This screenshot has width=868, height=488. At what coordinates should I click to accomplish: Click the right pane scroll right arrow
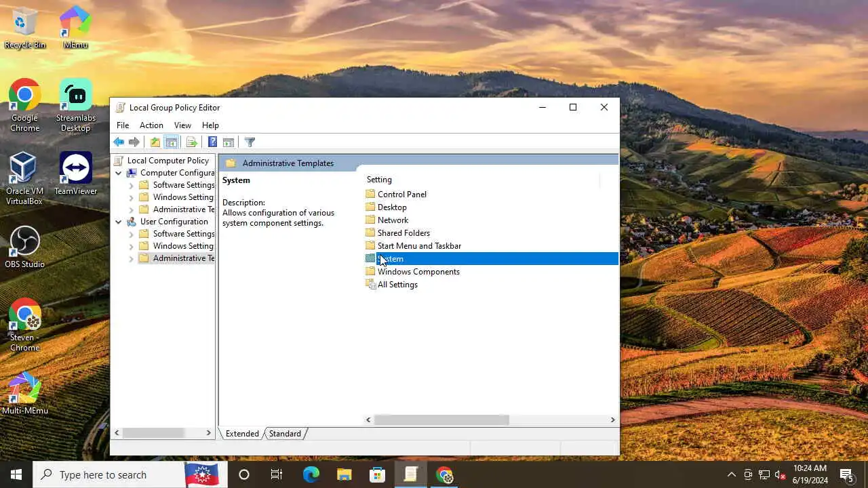(613, 420)
